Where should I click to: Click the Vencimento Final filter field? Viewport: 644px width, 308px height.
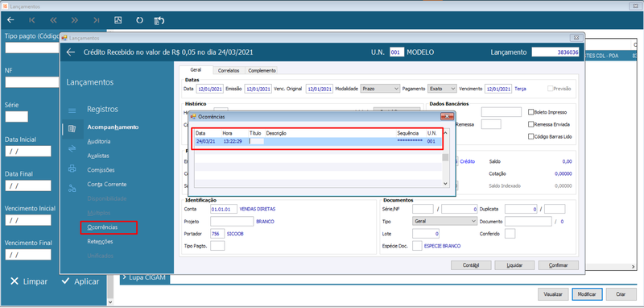[28, 255]
